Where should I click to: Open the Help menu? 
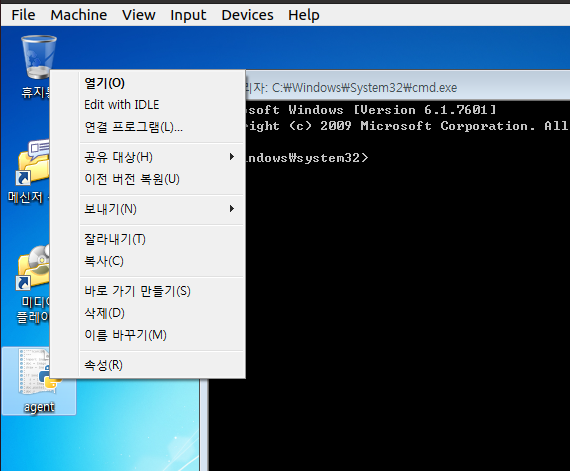point(304,15)
